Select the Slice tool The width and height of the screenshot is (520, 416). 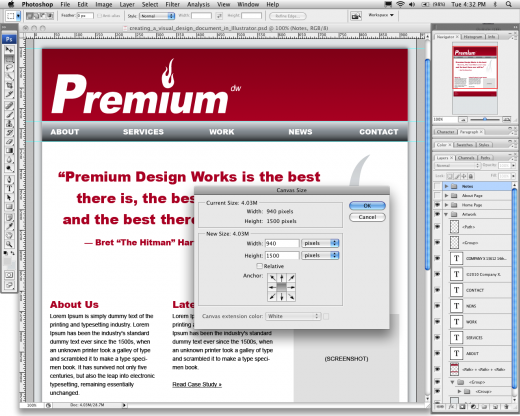[x=9, y=94]
